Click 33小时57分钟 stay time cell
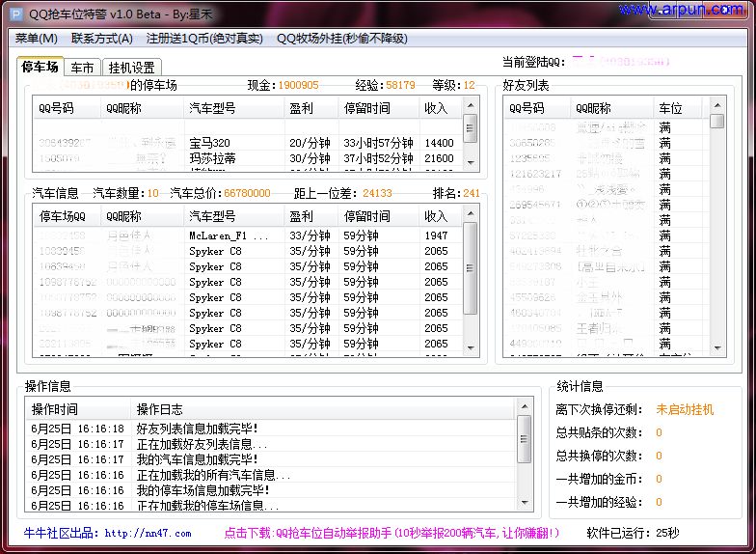The width and height of the screenshot is (756, 554). click(378, 143)
